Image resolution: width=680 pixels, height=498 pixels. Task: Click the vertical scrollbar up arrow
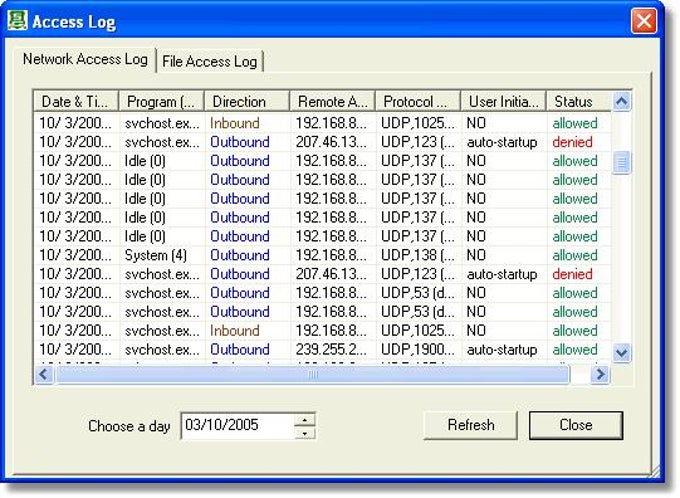click(x=621, y=102)
